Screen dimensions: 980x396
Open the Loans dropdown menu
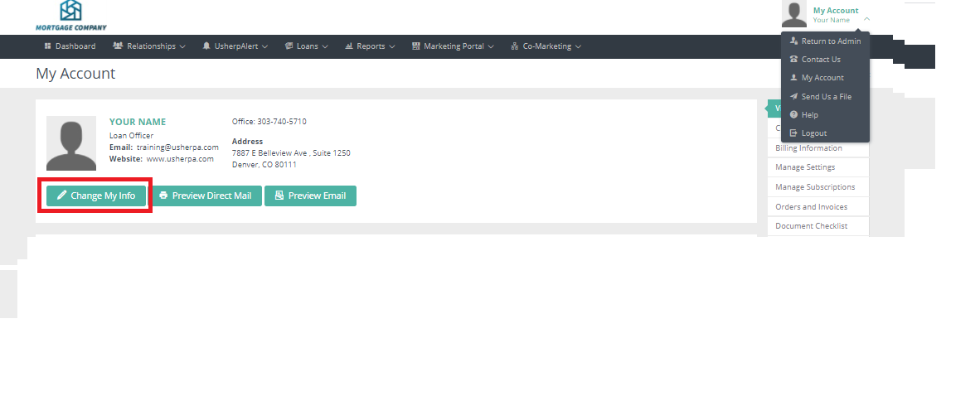pyautogui.click(x=307, y=46)
